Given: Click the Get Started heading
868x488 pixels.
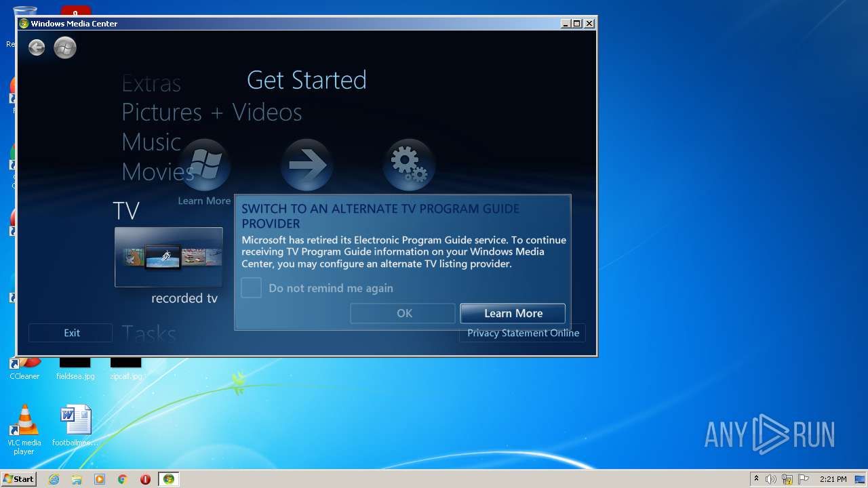Looking at the screenshot, I should tap(307, 80).
